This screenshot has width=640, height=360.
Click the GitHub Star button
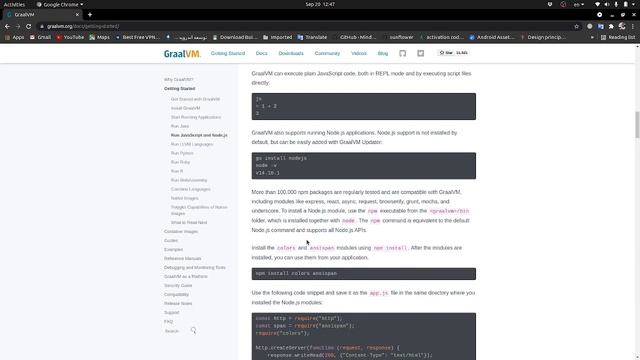pos(446,53)
